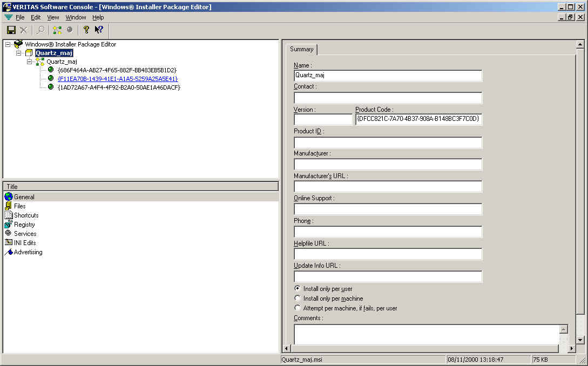Click inside the Comments text area
The image size is (588, 366).
(x=427, y=335)
